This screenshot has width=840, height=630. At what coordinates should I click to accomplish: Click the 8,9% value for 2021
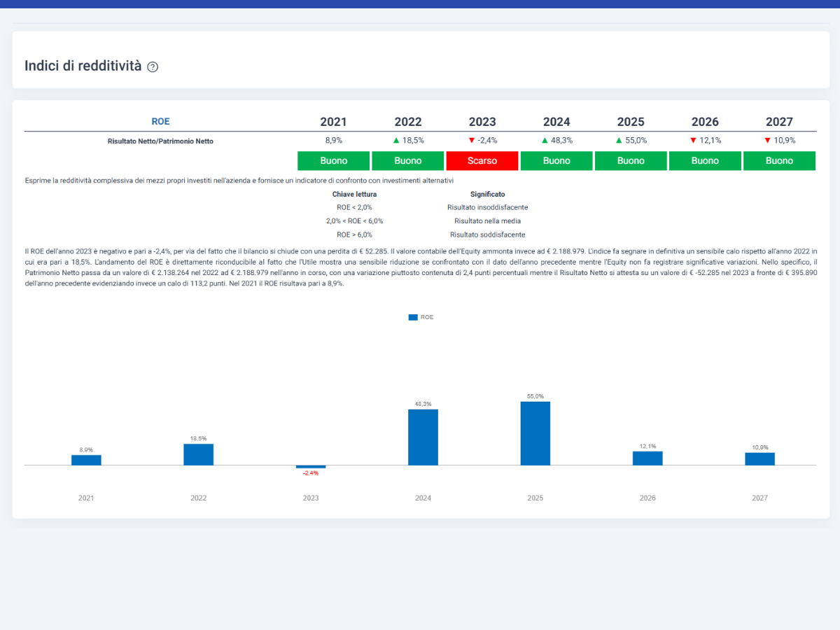[334, 140]
